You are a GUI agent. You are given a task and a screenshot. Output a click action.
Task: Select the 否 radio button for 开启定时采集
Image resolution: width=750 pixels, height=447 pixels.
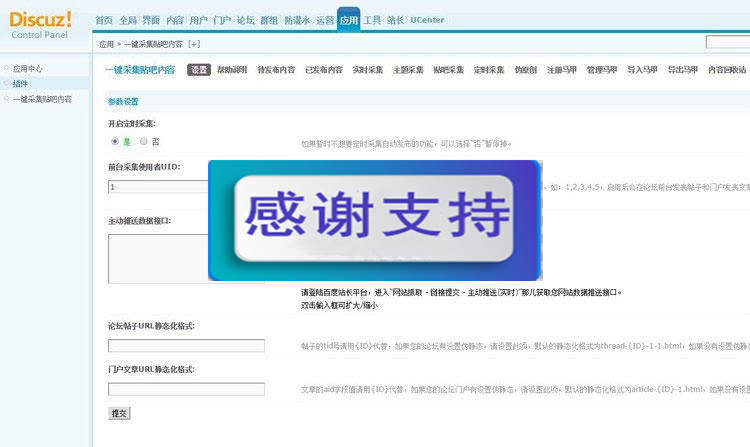tap(143, 142)
